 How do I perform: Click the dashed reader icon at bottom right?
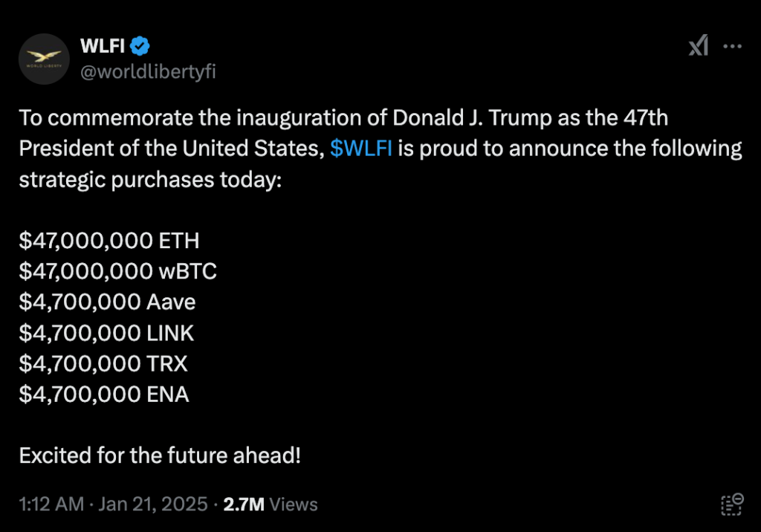point(732,504)
